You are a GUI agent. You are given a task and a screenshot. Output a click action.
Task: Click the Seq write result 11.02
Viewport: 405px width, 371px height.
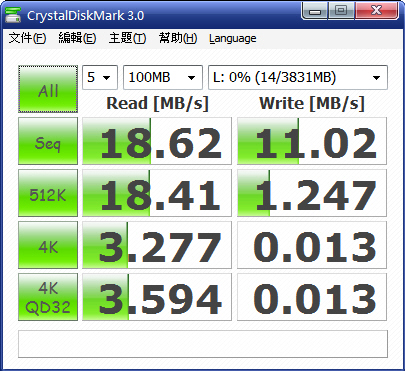(312, 141)
